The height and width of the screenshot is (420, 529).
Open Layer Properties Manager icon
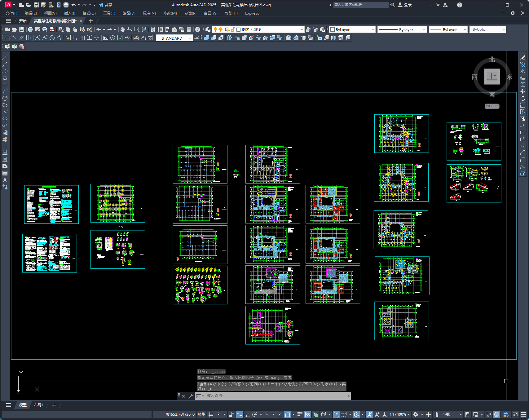(208, 29)
